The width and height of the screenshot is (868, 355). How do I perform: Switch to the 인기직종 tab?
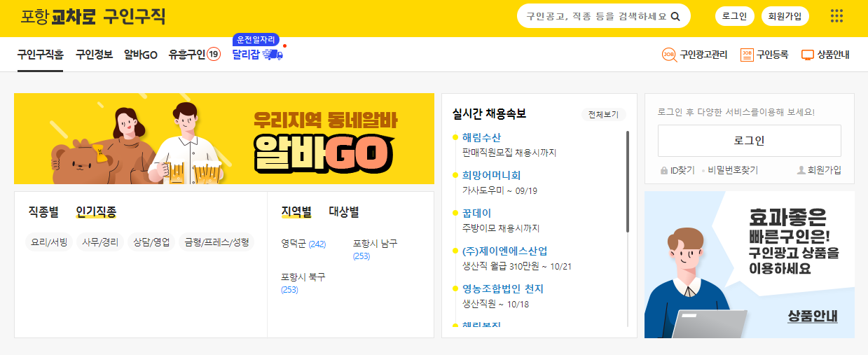(97, 211)
